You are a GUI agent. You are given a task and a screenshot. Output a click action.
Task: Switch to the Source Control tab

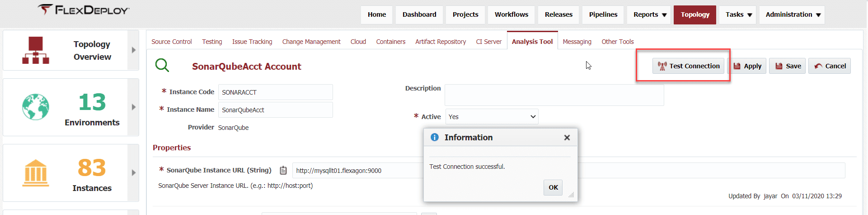pos(172,42)
